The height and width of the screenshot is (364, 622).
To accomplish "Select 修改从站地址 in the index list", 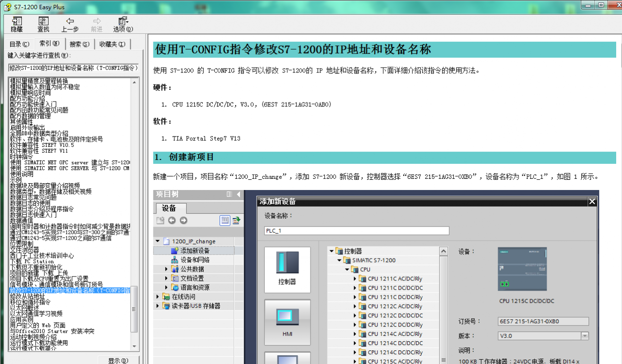I will pos(27,296).
